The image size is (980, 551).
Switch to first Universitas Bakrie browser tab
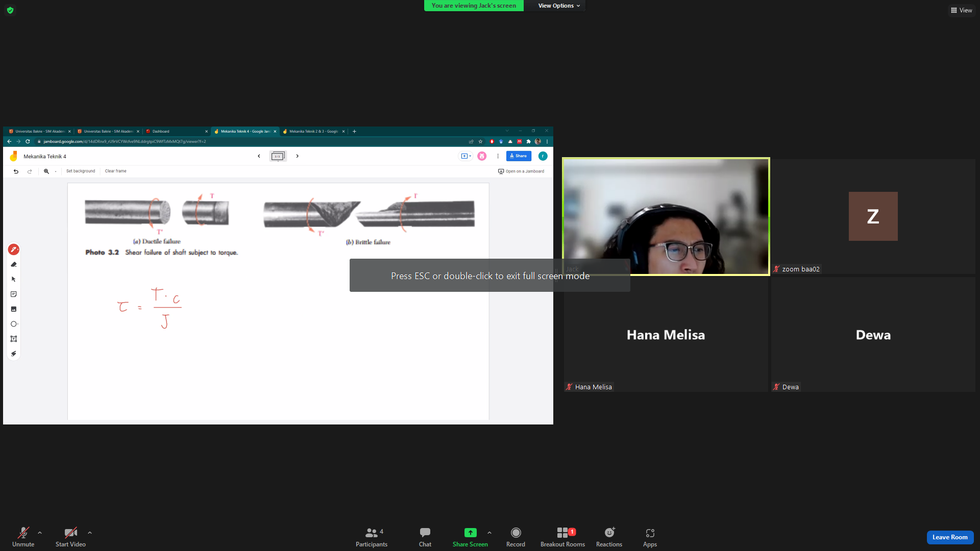40,132
